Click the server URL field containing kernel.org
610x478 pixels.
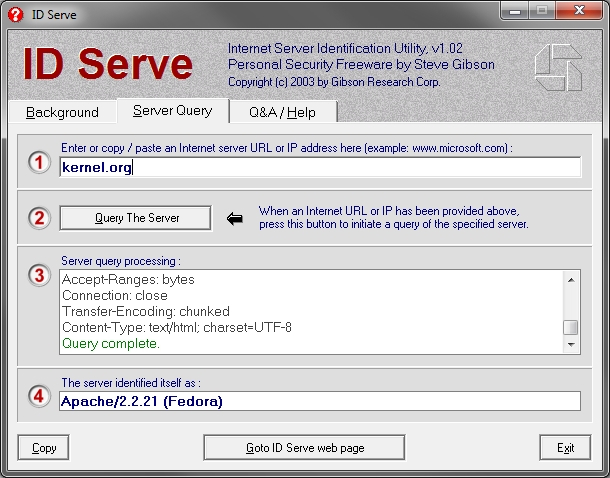[x=320, y=167]
